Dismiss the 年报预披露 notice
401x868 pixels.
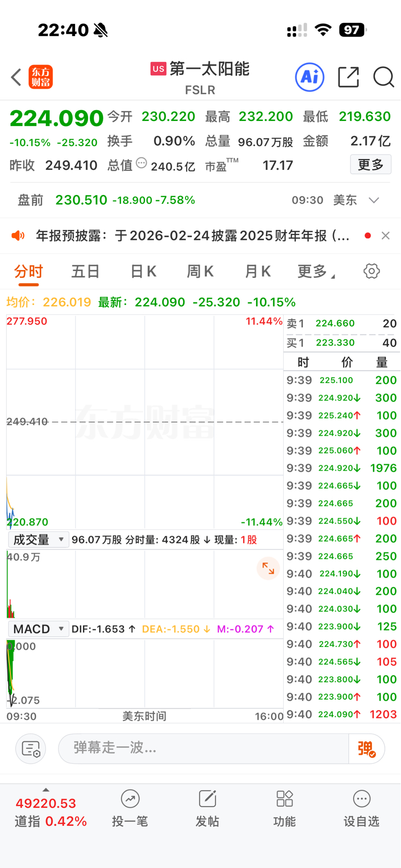[385, 236]
